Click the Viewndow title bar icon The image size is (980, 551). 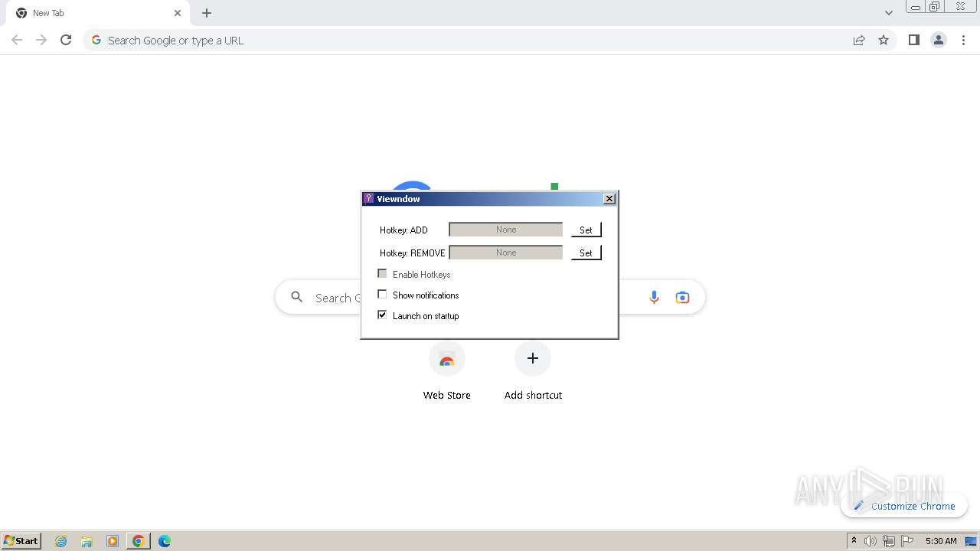369,199
